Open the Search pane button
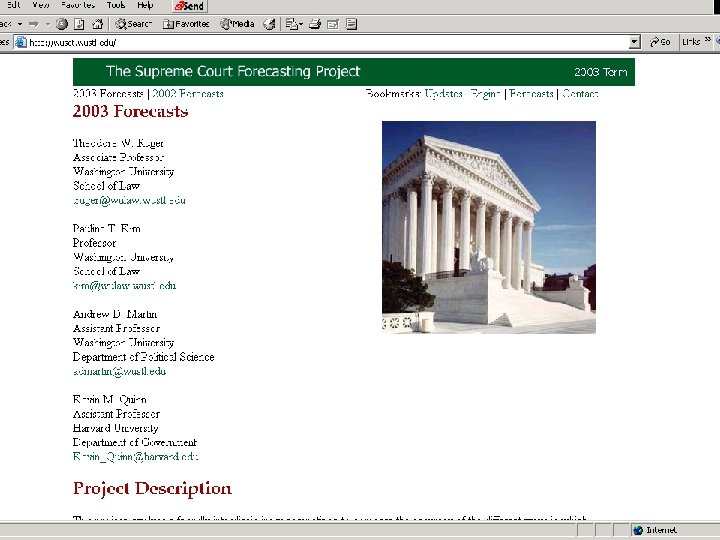The width and height of the screenshot is (720, 540). coord(133,24)
